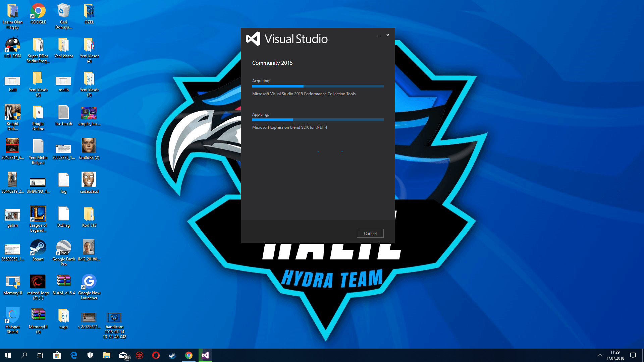
Task: Launch Microsoft Edge from the taskbar
Action: click(x=74, y=355)
